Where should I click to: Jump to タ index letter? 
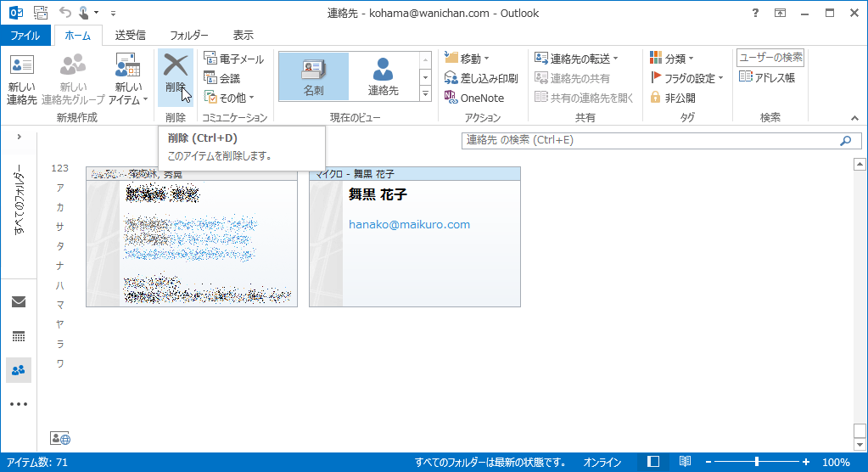pos(59,246)
